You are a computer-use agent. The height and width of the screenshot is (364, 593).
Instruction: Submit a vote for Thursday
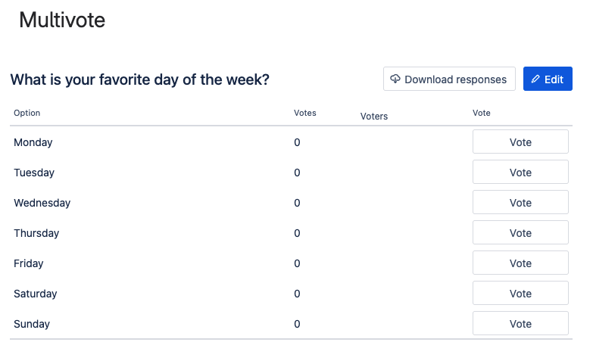coord(520,233)
